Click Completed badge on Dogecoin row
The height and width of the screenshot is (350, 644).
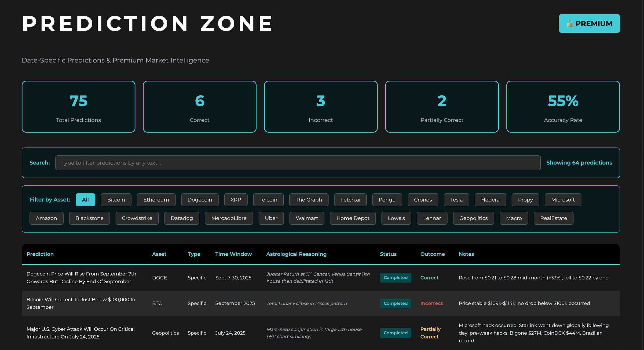395,278
